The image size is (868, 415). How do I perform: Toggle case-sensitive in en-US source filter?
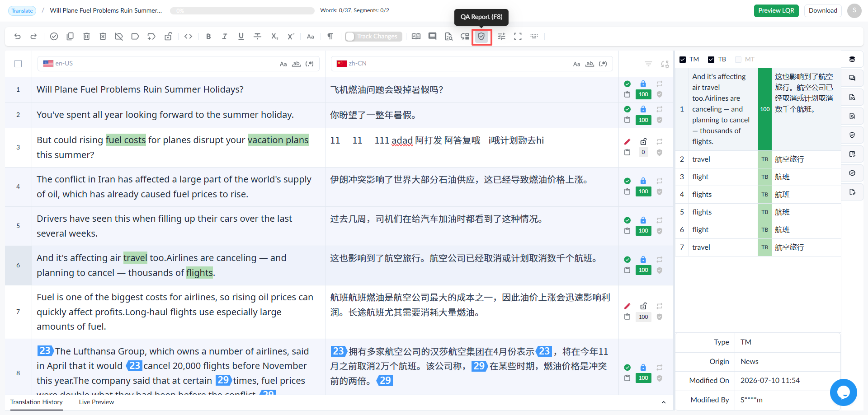pyautogui.click(x=283, y=64)
